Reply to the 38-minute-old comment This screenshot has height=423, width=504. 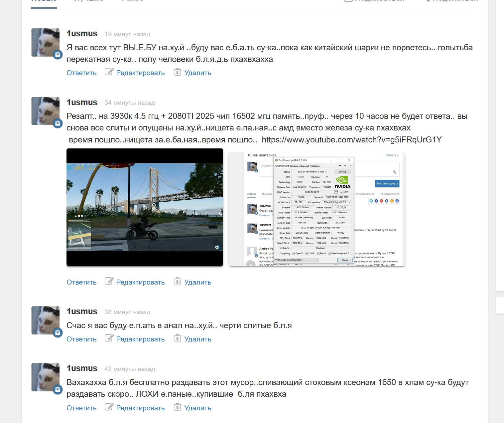(81, 339)
